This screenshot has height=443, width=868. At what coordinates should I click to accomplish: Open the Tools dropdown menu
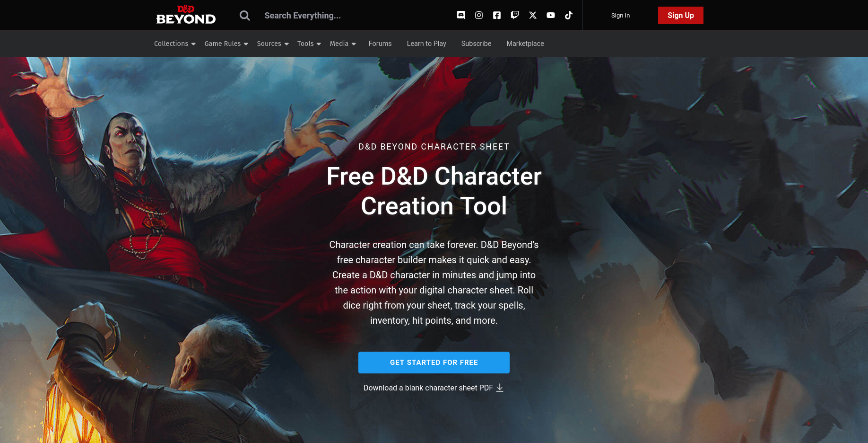point(309,44)
